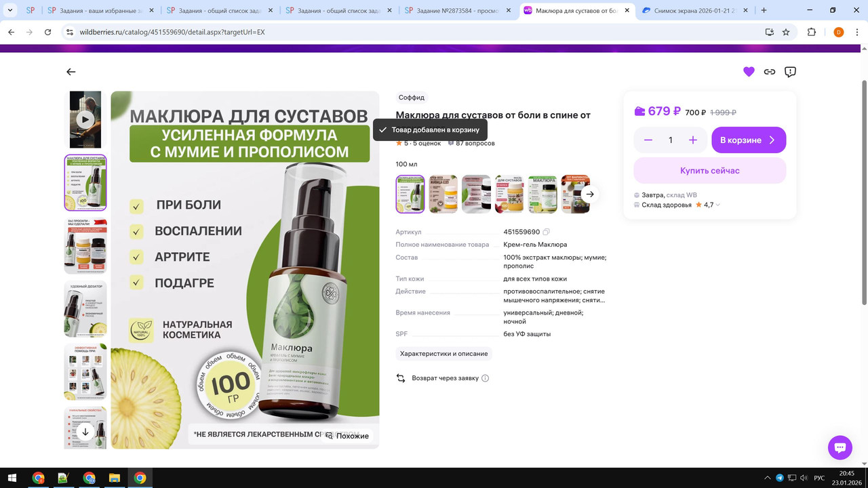Open the 'Склад здоровья' seller link
The image size is (868, 488).
(x=667, y=205)
